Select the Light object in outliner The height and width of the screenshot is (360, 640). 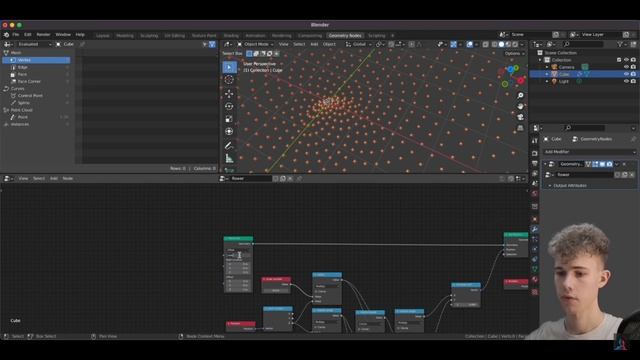tap(563, 81)
